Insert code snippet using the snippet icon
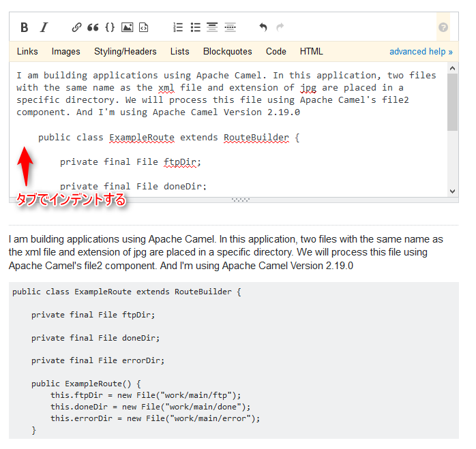476x449 pixels. 143,27
